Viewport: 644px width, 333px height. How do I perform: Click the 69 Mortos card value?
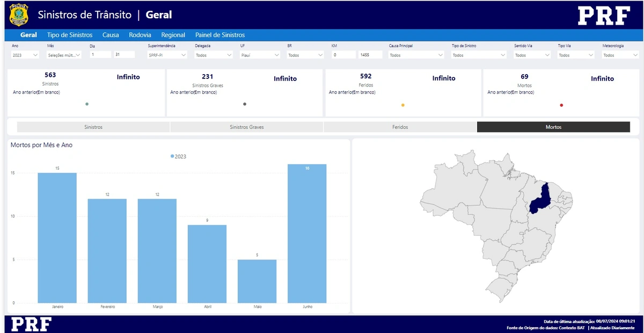pyautogui.click(x=524, y=77)
